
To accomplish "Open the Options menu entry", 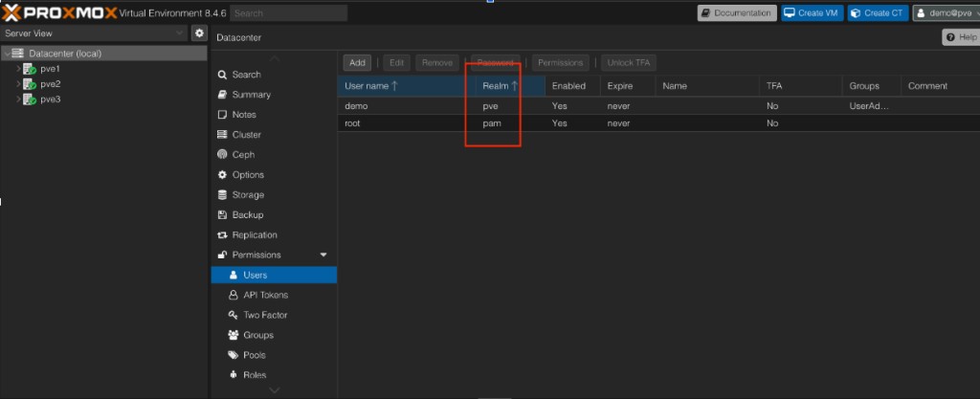I will [274, 175].
